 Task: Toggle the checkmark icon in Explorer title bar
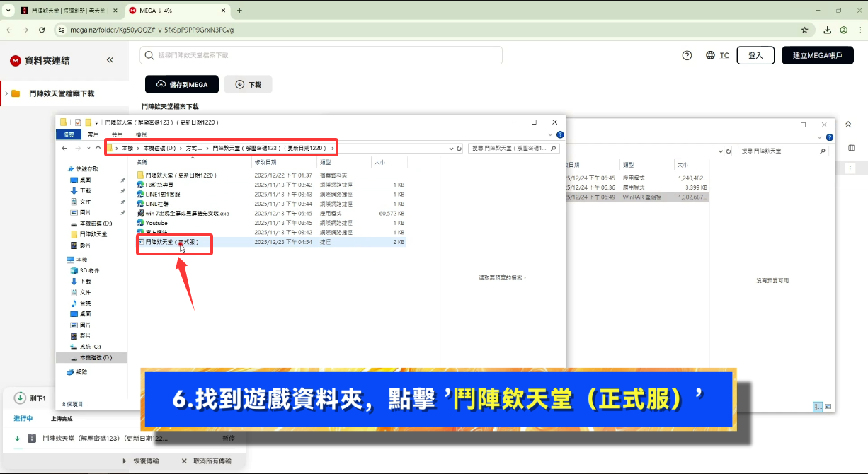(x=78, y=122)
